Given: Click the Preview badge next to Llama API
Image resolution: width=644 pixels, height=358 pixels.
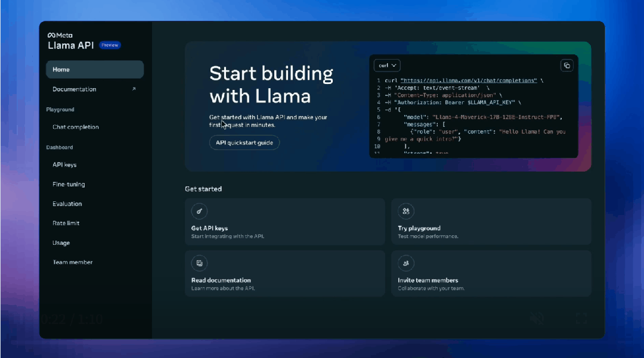Looking at the screenshot, I should 110,45.
